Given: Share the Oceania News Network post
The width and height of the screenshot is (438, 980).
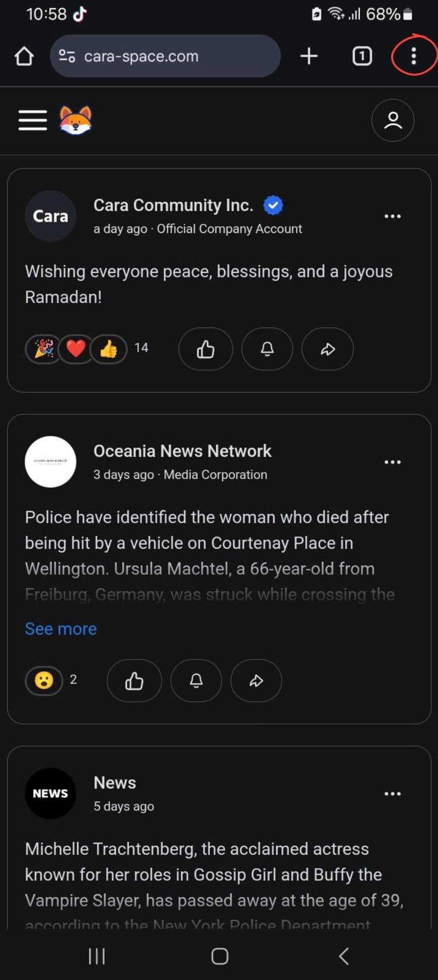Looking at the screenshot, I should click(256, 681).
